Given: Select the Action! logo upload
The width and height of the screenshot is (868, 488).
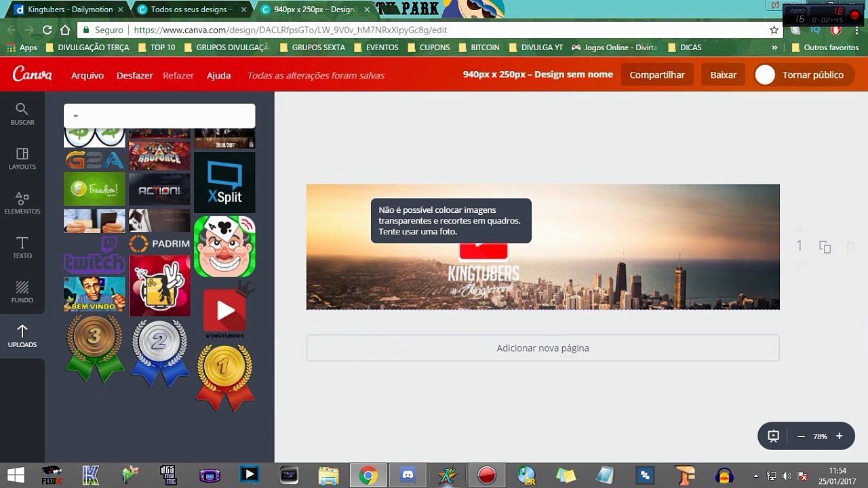Looking at the screenshot, I should tap(159, 190).
